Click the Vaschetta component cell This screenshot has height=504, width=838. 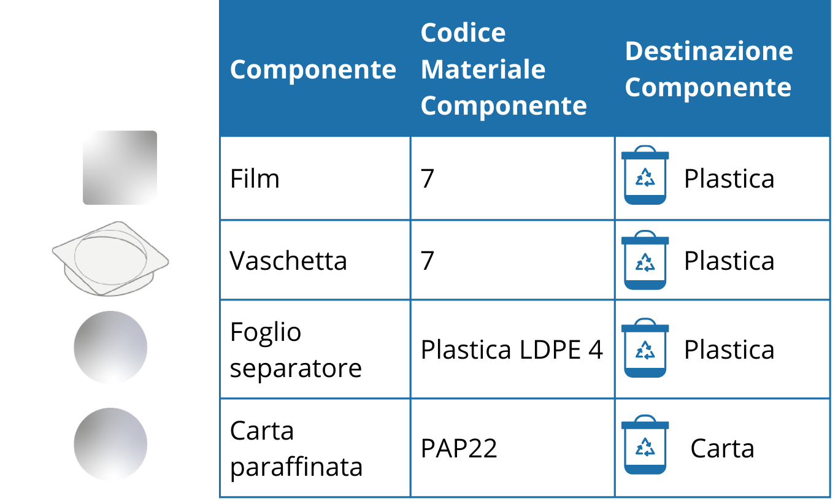point(315,260)
